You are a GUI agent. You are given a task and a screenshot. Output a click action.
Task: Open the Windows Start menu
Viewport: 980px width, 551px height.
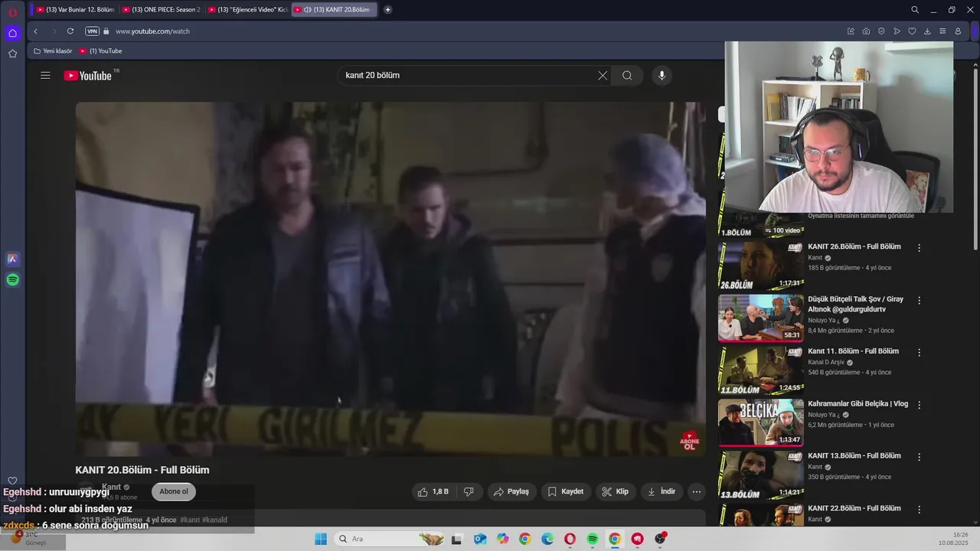click(321, 539)
